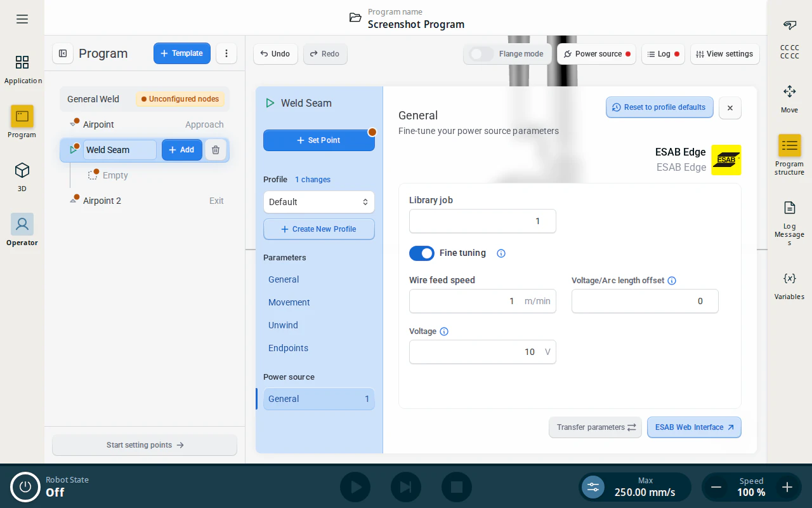Delete the Weld Seam node with trash icon
The image size is (812, 508).
click(216, 150)
